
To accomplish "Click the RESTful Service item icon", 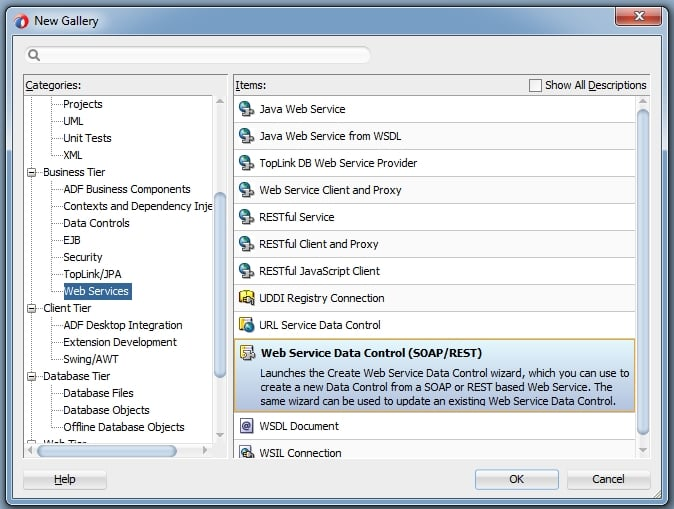I will (x=246, y=217).
